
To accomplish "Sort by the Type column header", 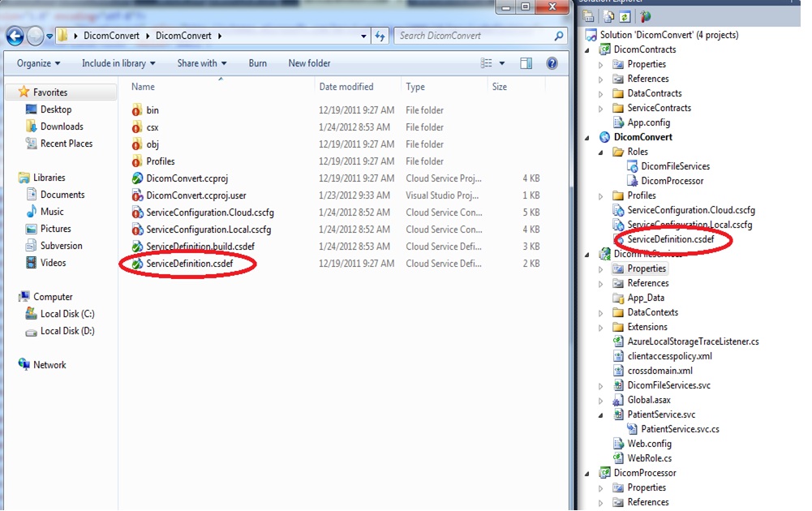I will pos(415,87).
